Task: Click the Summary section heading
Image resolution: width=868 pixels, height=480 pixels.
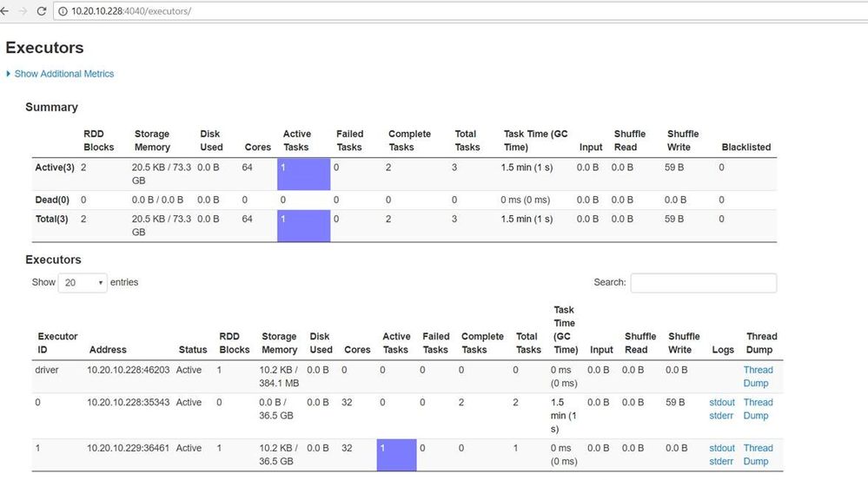Action: coord(51,108)
